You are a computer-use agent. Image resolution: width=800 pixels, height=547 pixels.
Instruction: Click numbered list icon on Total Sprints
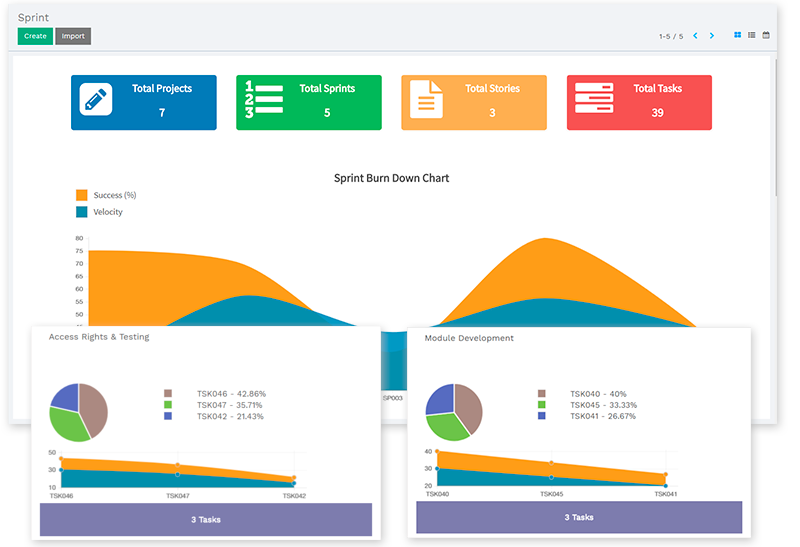point(263,99)
